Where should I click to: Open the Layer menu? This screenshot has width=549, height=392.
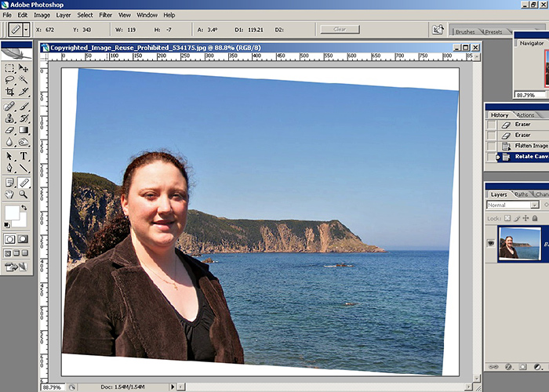[x=64, y=15]
